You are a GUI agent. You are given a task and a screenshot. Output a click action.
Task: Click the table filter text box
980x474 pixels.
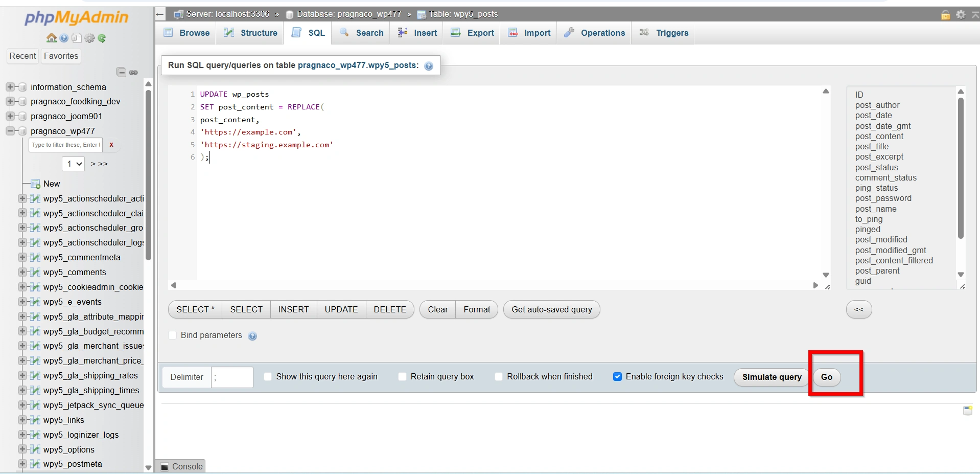coord(66,145)
